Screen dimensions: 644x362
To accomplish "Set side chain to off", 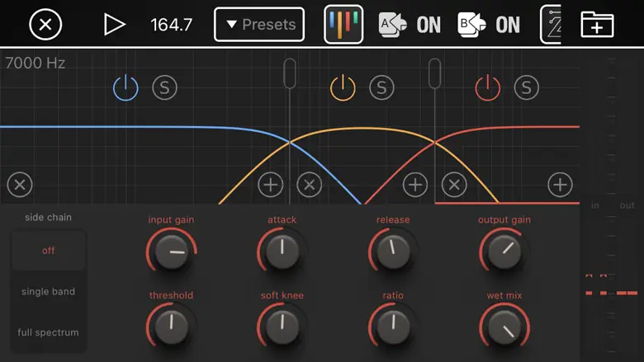I will pyautogui.click(x=49, y=251).
